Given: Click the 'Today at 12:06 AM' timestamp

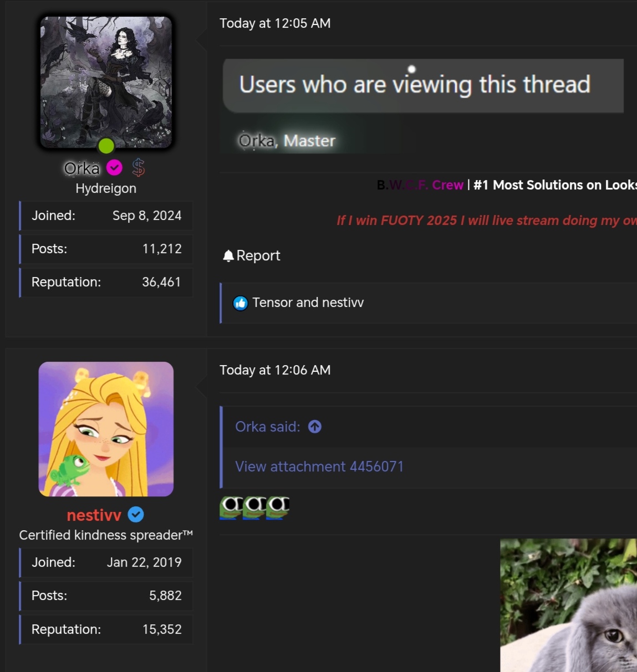Looking at the screenshot, I should coord(275,370).
